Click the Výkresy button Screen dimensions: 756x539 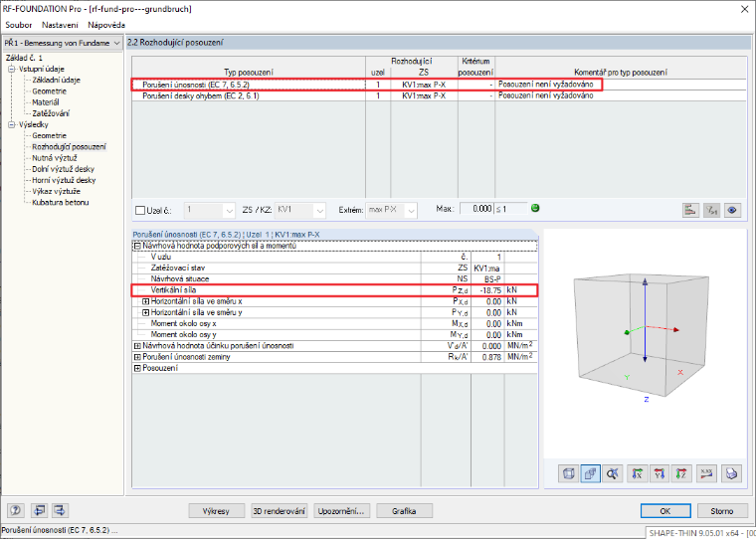pos(217,511)
